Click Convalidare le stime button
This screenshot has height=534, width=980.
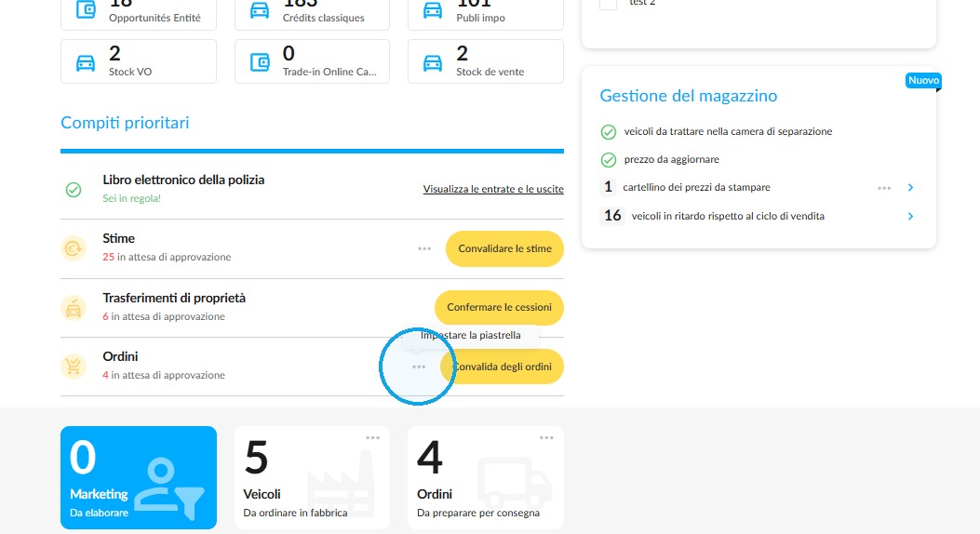click(x=504, y=248)
